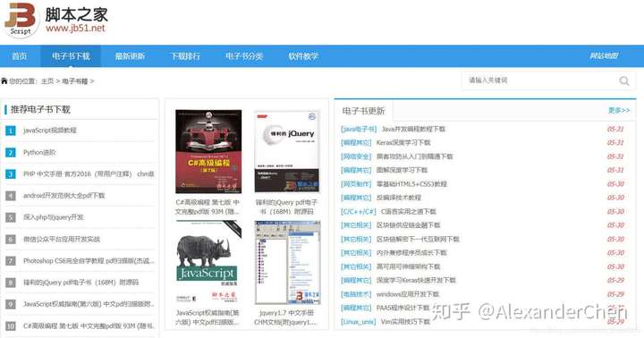Click the 网站地图 link in navbar

(604, 55)
